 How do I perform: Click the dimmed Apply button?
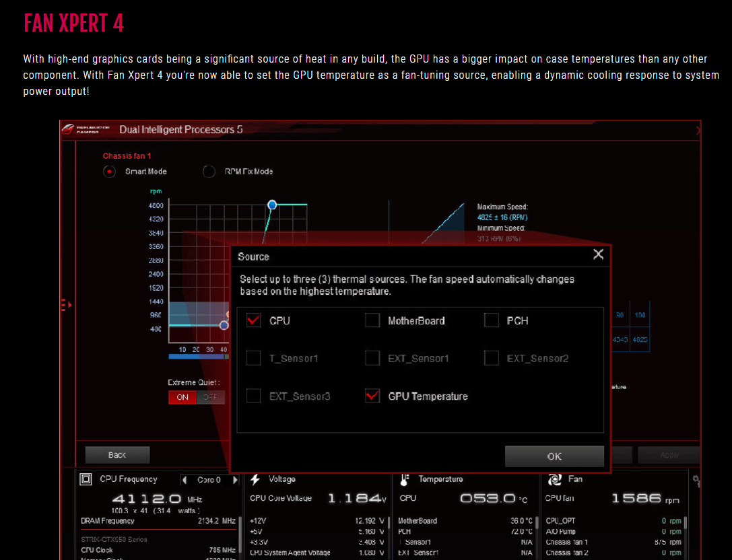pyautogui.click(x=669, y=455)
